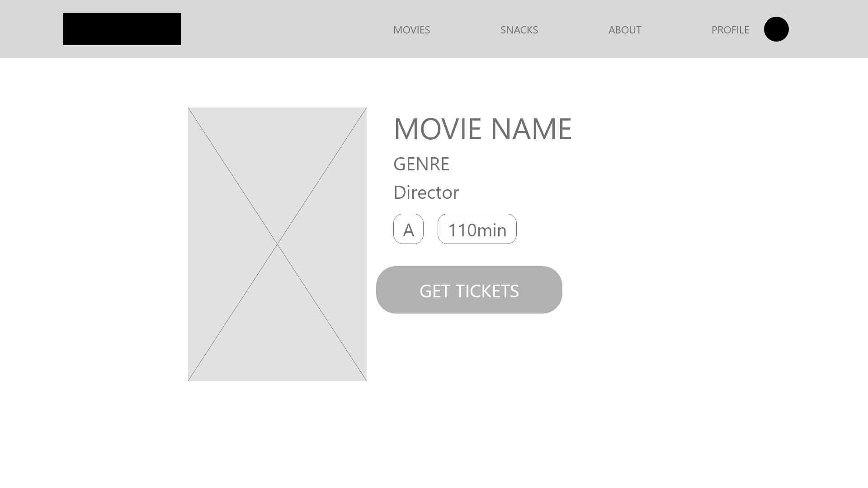This screenshot has width=868, height=488.
Task: Click header gap between ABOUT and PROFILE
Action: click(x=676, y=29)
